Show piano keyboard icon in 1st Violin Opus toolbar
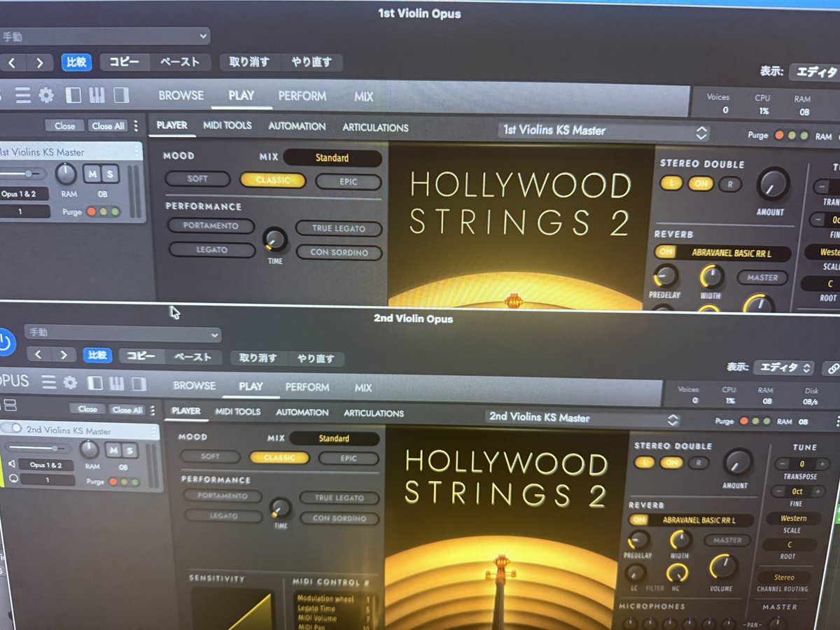The width and height of the screenshot is (840, 630). 97,95
